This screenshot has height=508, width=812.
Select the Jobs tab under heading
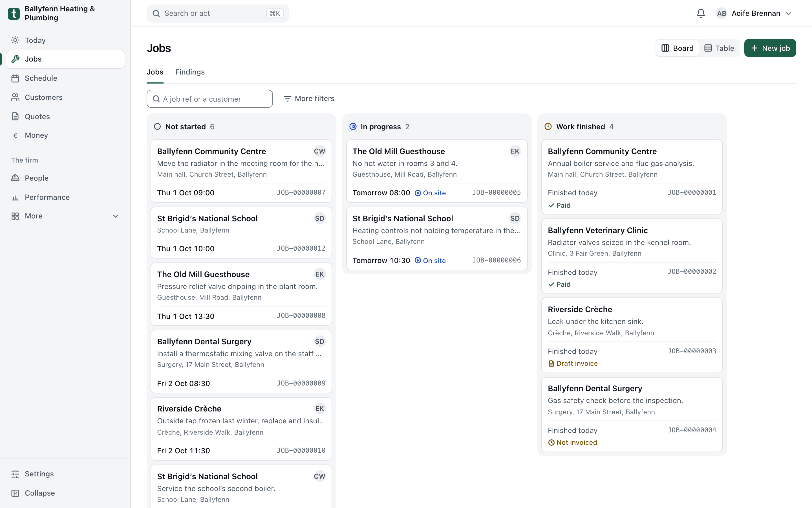coord(155,72)
